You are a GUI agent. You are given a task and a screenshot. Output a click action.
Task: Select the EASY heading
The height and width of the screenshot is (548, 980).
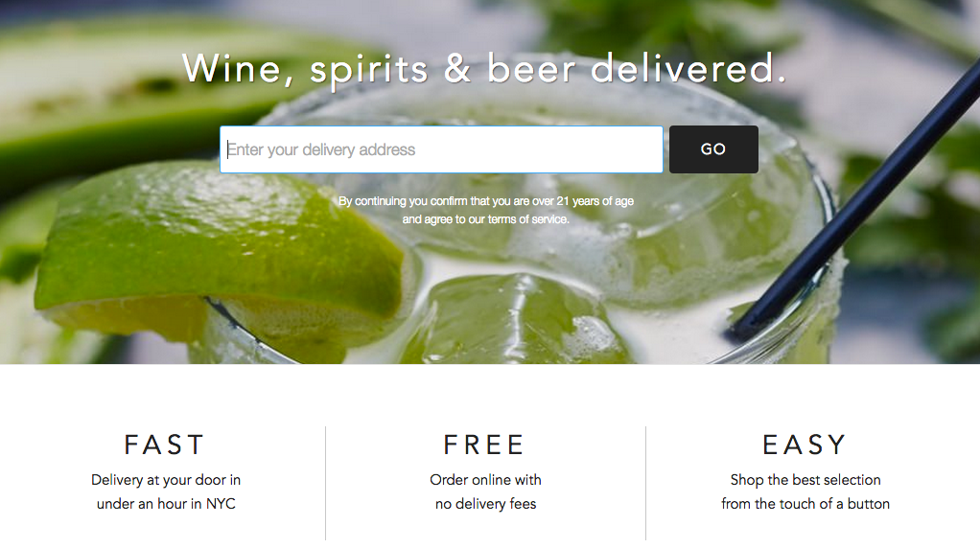point(805,445)
